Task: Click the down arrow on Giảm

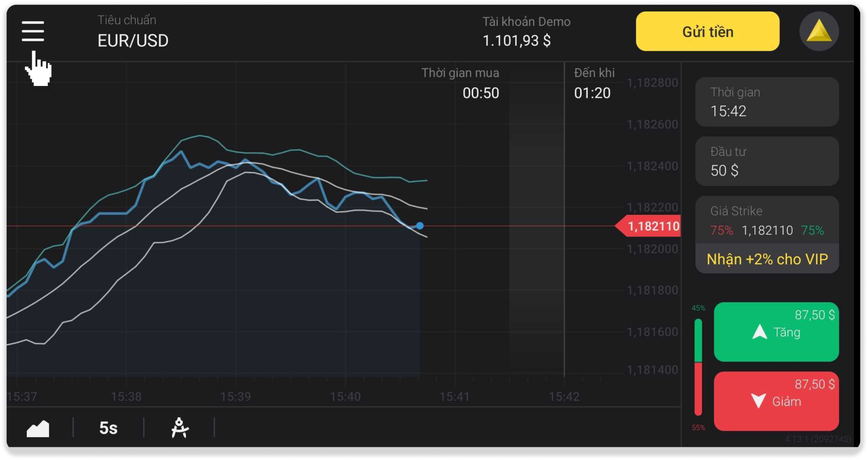Action: coord(758,401)
